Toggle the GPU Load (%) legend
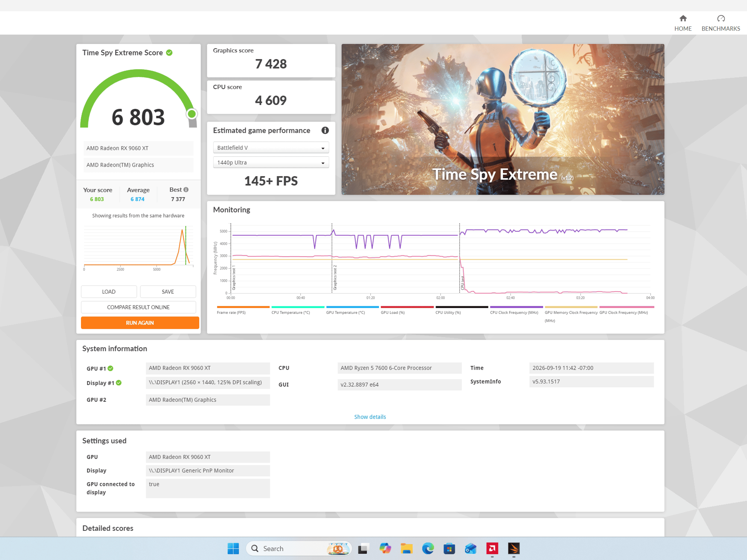The image size is (747, 560). click(407, 310)
